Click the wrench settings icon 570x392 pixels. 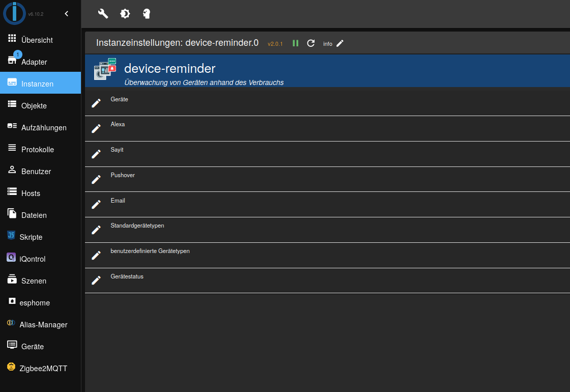pyautogui.click(x=103, y=14)
